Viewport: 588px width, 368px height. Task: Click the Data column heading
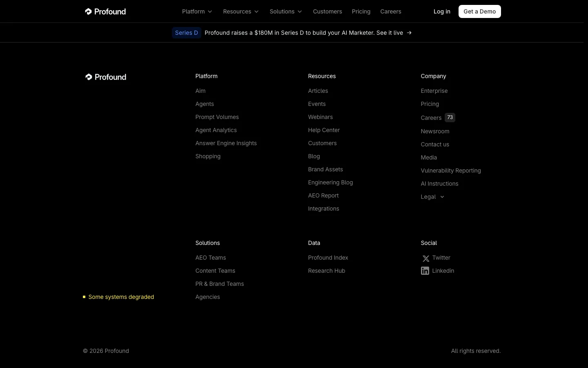[x=314, y=243]
